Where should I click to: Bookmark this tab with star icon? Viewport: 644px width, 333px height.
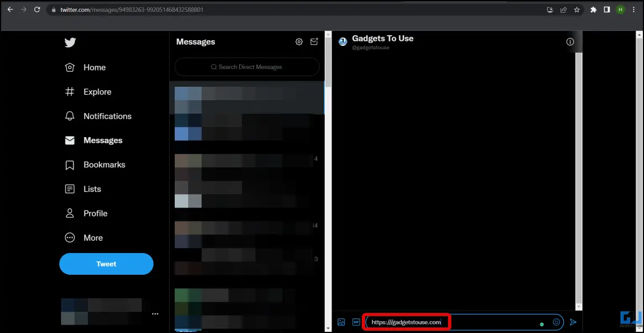click(x=577, y=10)
